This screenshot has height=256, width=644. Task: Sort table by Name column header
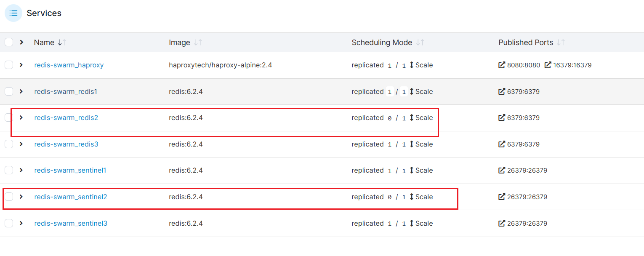44,43
